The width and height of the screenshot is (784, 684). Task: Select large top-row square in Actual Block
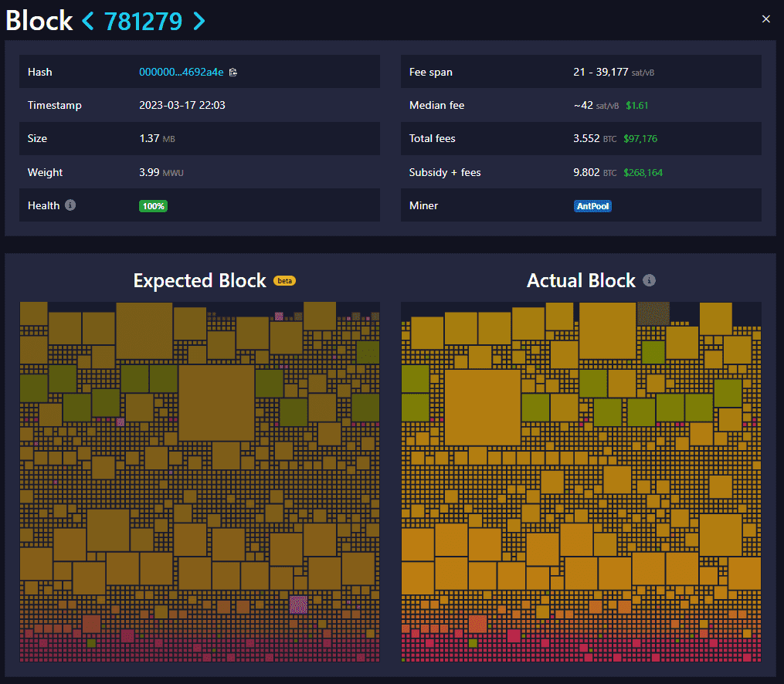click(607, 330)
